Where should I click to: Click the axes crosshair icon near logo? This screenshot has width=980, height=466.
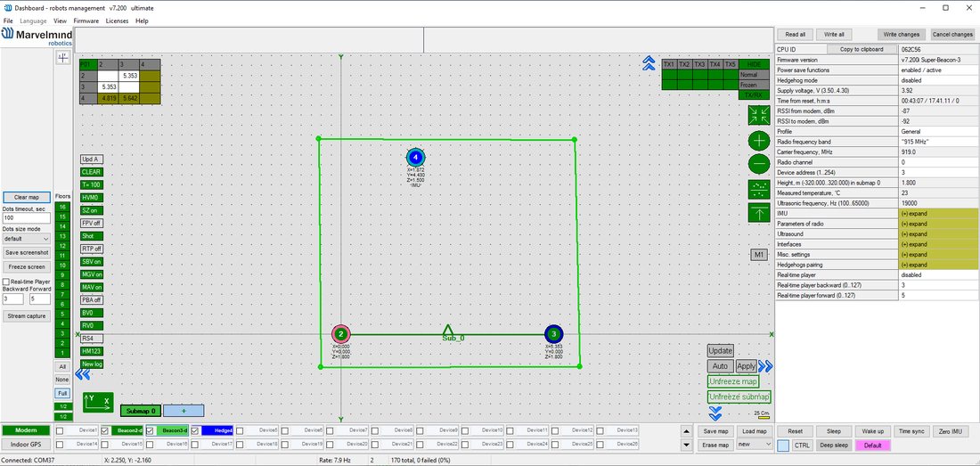pyautogui.click(x=63, y=58)
